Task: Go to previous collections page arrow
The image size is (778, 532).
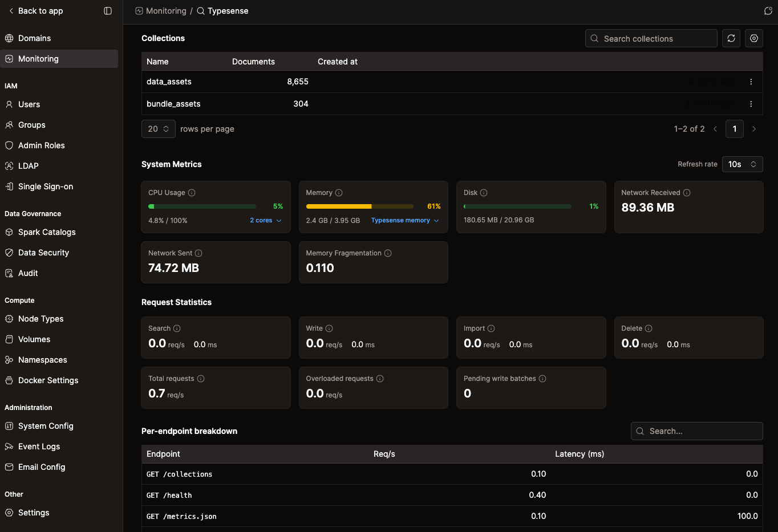Action: (715, 129)
